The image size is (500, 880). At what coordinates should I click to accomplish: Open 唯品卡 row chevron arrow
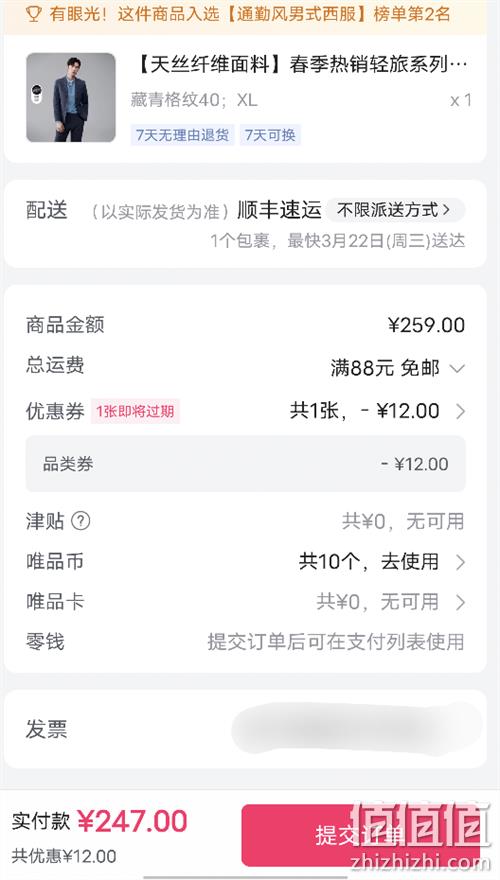click(x=461, y=602)
